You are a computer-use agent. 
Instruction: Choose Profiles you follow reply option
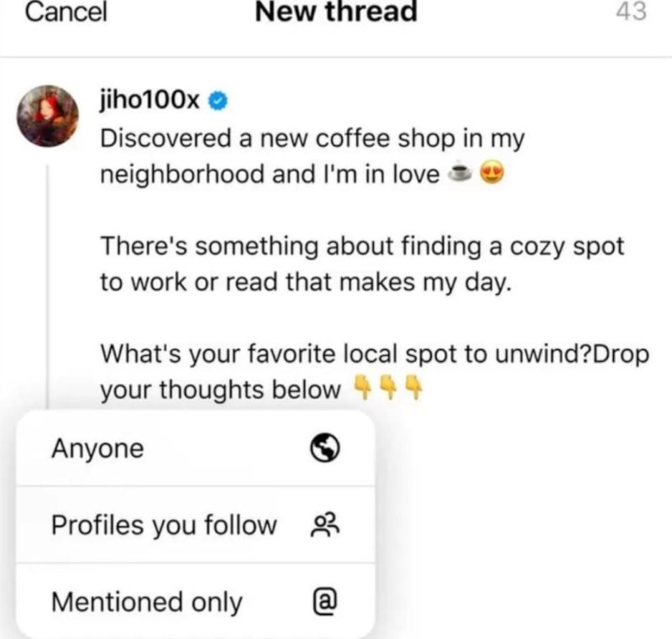[196, 525]
